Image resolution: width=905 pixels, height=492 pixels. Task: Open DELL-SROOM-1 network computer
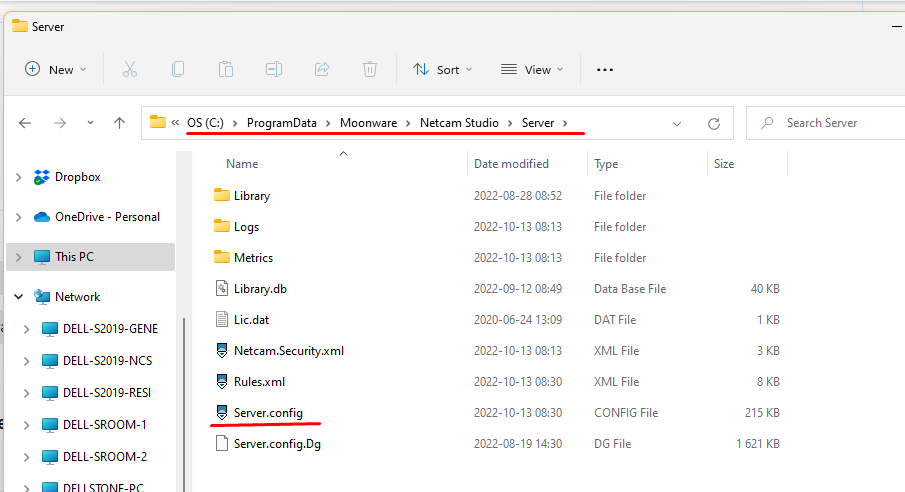[x=104, y=425]
